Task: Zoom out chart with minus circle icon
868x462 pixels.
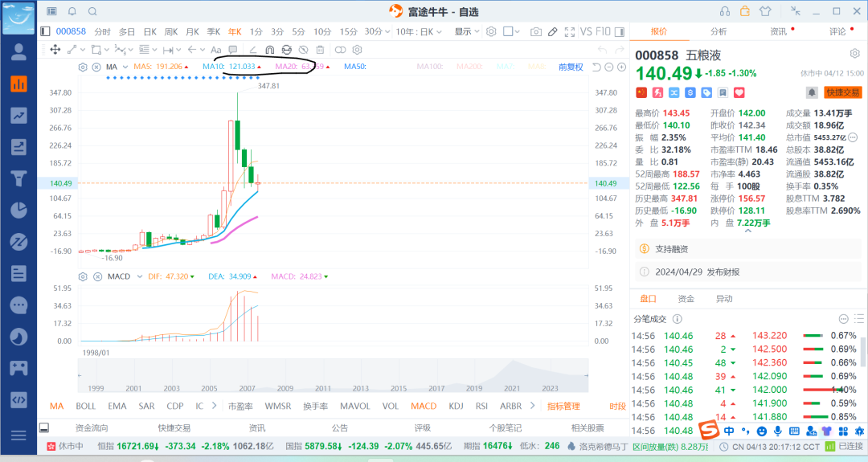Action: pos(609,67)
